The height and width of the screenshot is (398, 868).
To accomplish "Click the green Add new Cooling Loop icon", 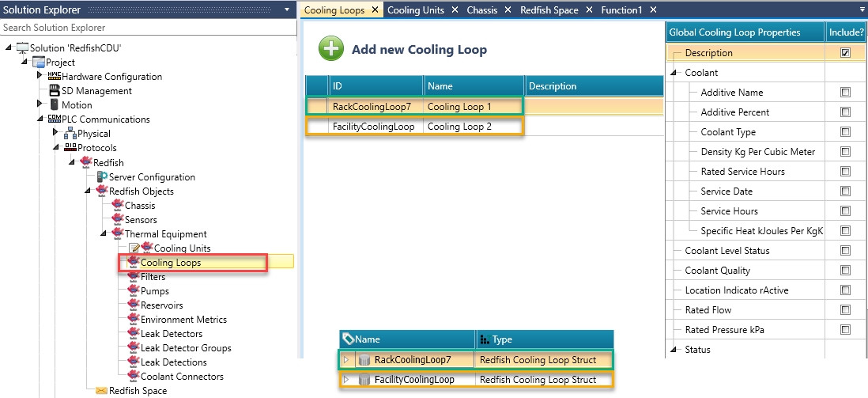I will click(x=331, y=49).
